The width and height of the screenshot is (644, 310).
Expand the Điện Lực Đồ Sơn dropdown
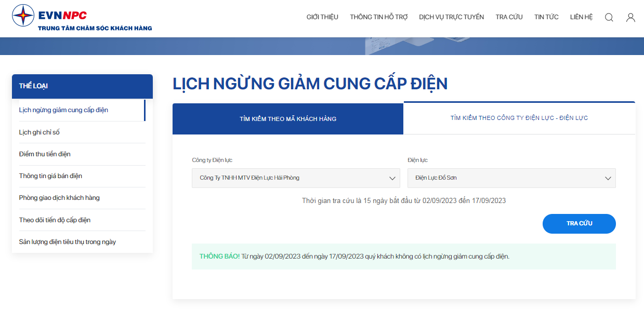pyautogui.click(x=511, y=178)
